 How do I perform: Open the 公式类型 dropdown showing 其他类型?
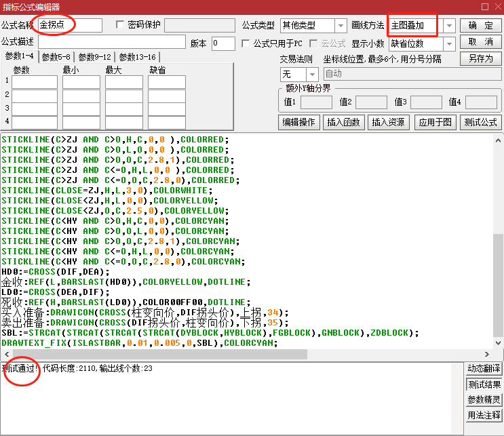click(313, 25)
